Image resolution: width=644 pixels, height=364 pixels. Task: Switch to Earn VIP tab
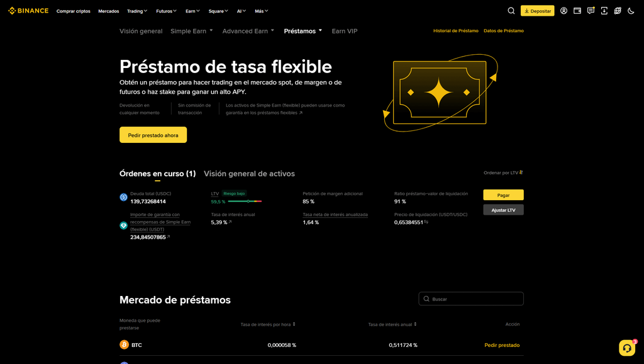pos(344,31)
